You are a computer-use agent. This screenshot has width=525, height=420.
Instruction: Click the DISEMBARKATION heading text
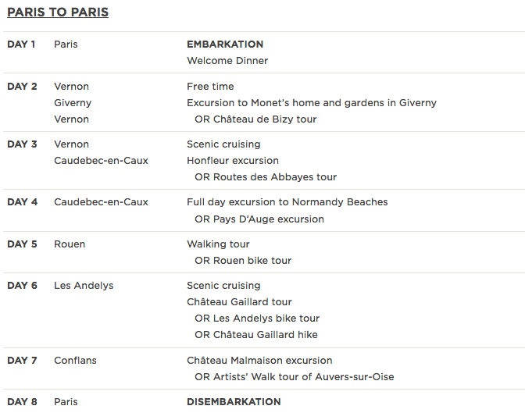tap(234, 402)
